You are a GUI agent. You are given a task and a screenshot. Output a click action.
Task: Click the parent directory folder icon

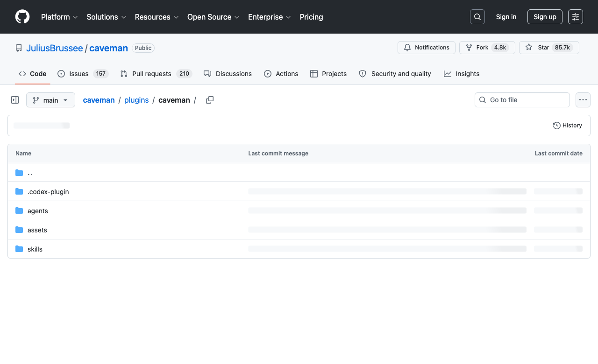click(19, 173)
